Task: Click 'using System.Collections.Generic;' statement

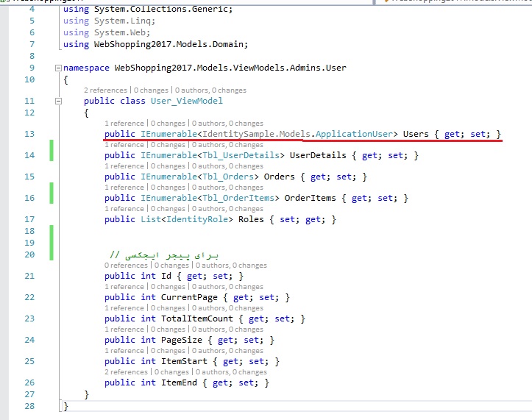Action: (148, 9)
